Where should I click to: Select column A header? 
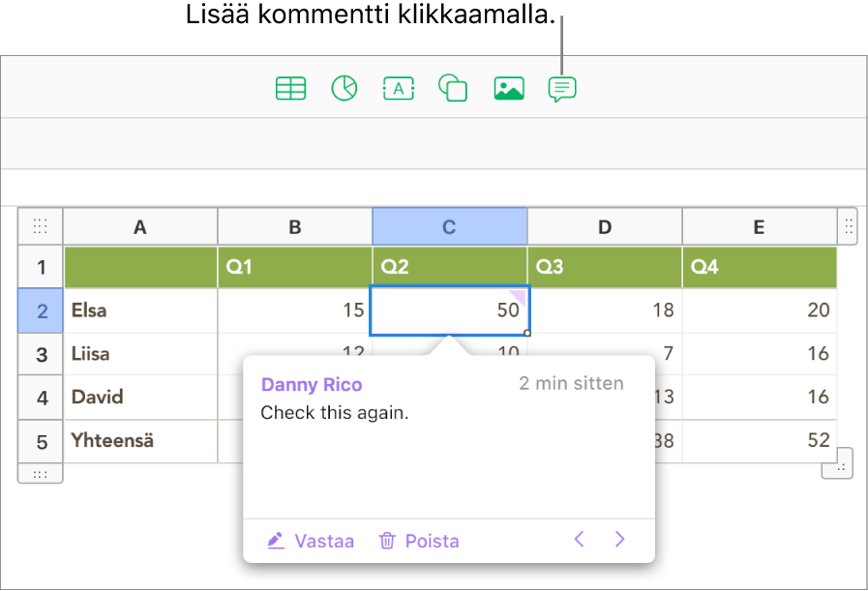coord(140,227)
